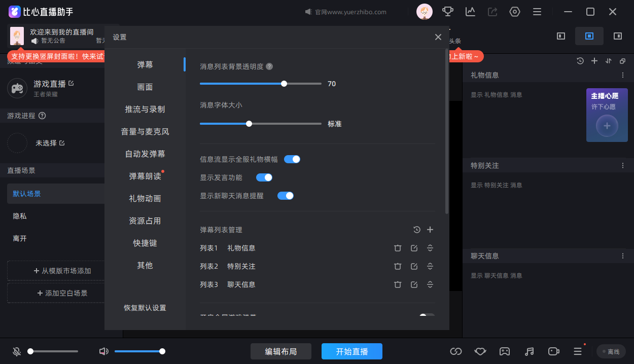
Task: Click the help icon next to 游戏进程
Action: pos(42,116)
